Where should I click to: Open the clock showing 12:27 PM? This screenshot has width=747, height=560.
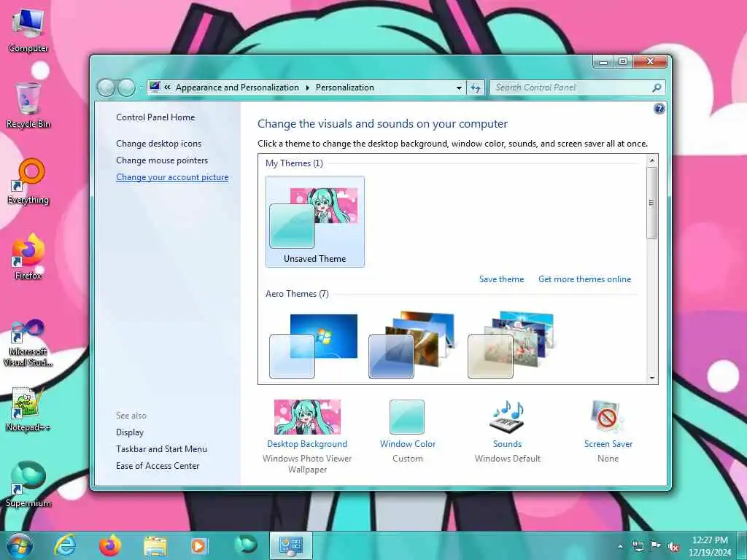[710, 545]
